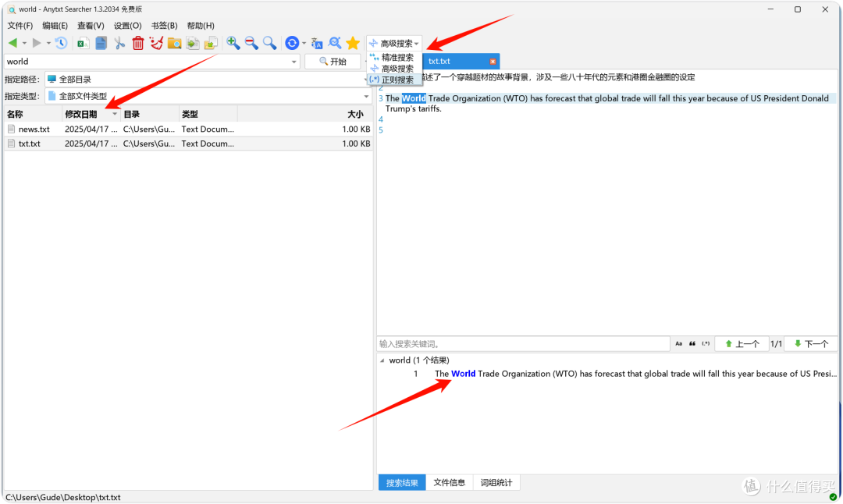Open the 设置(O) menu
Screen dimensions: 843x504
(x=127, y=26)
